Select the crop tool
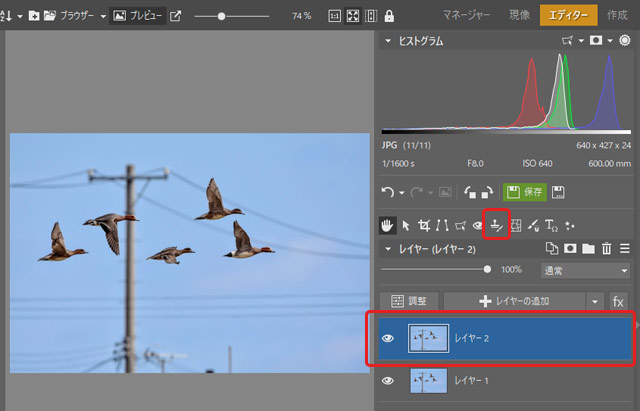The image size is (640, 411). [424, 225]
